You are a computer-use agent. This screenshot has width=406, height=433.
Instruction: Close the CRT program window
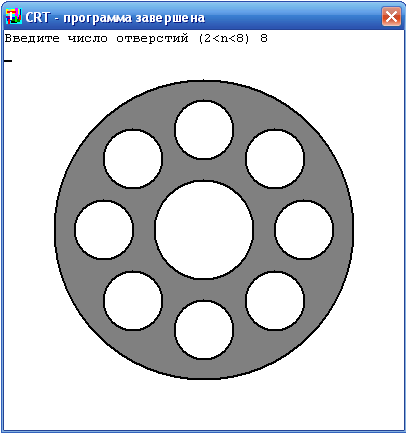coord(391,16)
